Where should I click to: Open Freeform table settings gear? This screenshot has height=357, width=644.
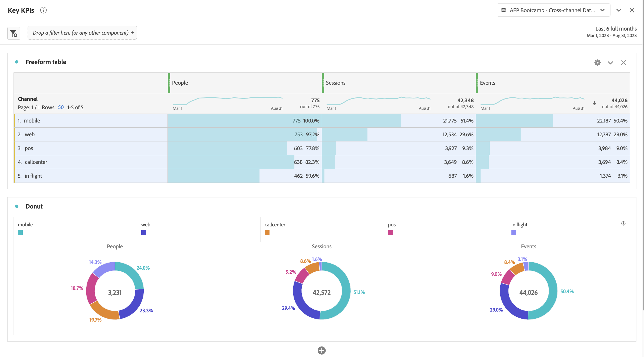pyautogui.click(x=597, y=62)
